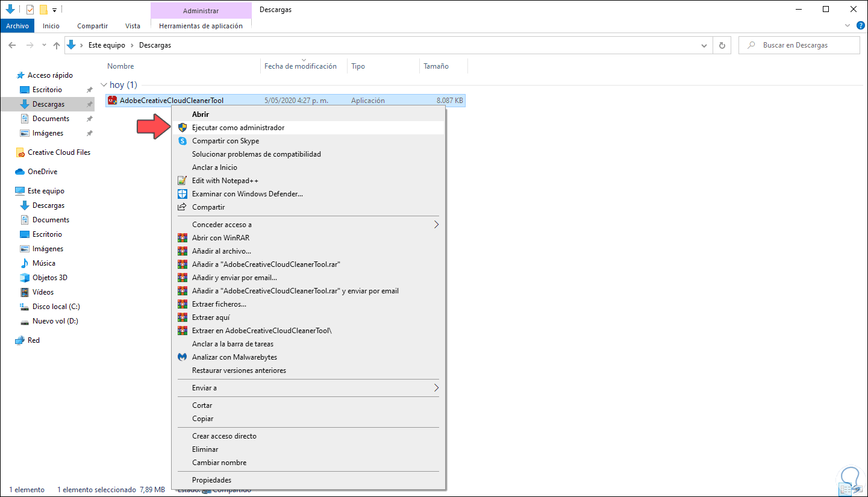Expand the Enviar a submenu
The image size is (868, 497).
[x=436, y=388]
